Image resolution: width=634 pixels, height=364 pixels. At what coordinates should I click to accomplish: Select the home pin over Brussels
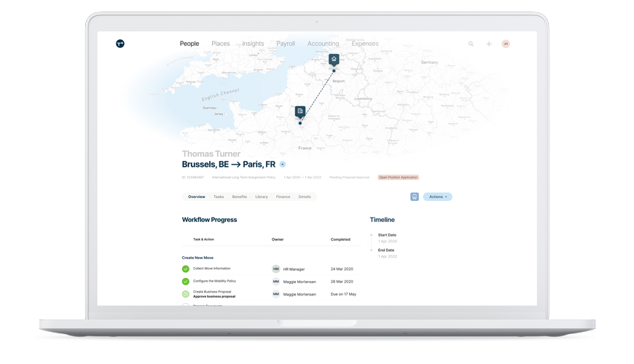coord(334,60)
